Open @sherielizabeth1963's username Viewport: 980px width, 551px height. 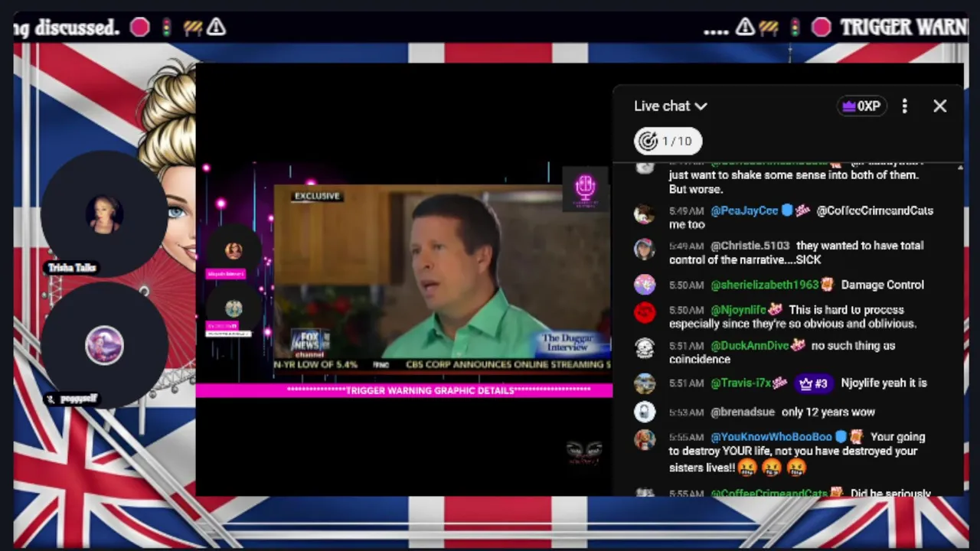765,285
